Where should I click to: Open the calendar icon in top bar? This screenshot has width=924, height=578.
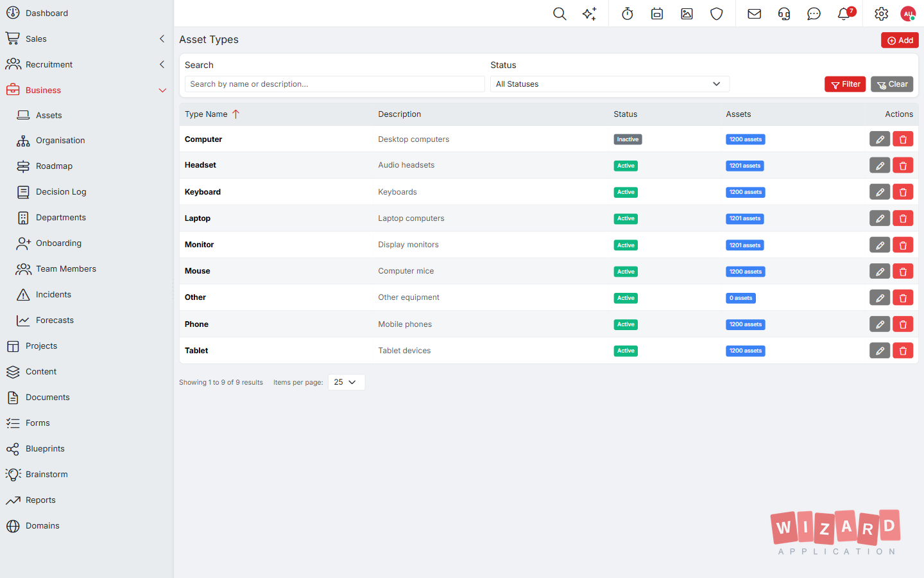657,13
